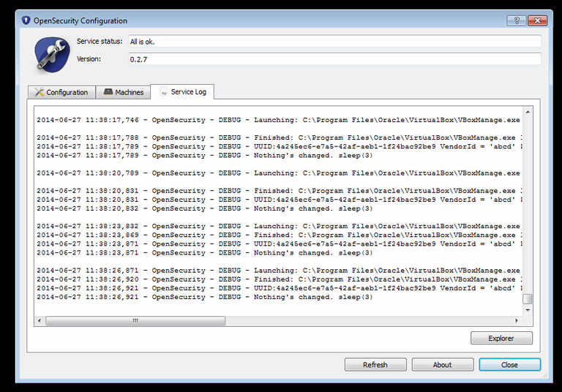Viewport: 562px width, 392px height.
Task: Click the Service status text field
Action: [334, 42]
